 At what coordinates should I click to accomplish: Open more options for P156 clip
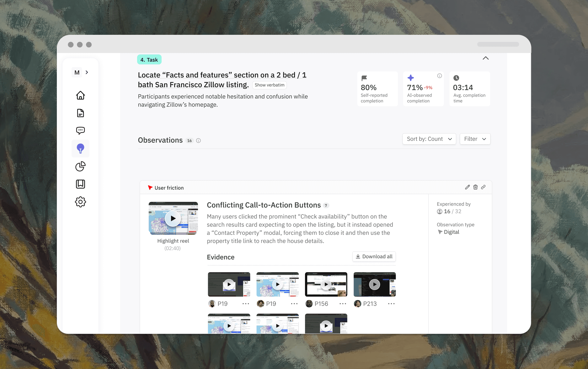(343, 303)
